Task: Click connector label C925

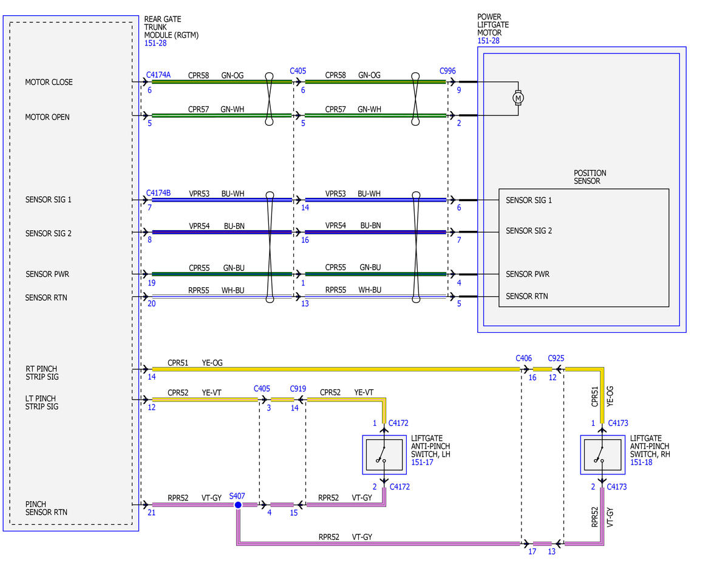Action: 556,358
